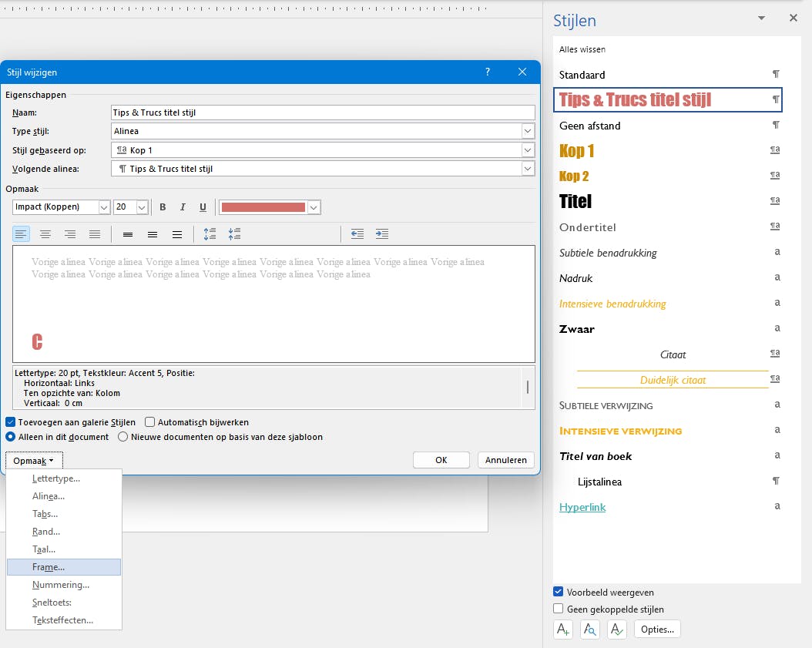Image resolution: width=812 pixels, height=648 pixels.
Task: Enable Automatisch bijwerken checkbox
Action: tap(149, 422)
